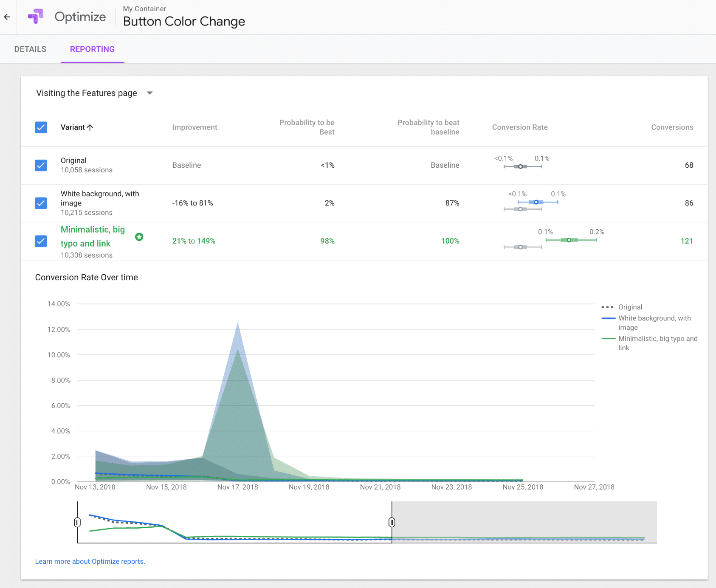716x588 pixels.
Task: Click the back arrow to exit report
Action: (7, 17)
